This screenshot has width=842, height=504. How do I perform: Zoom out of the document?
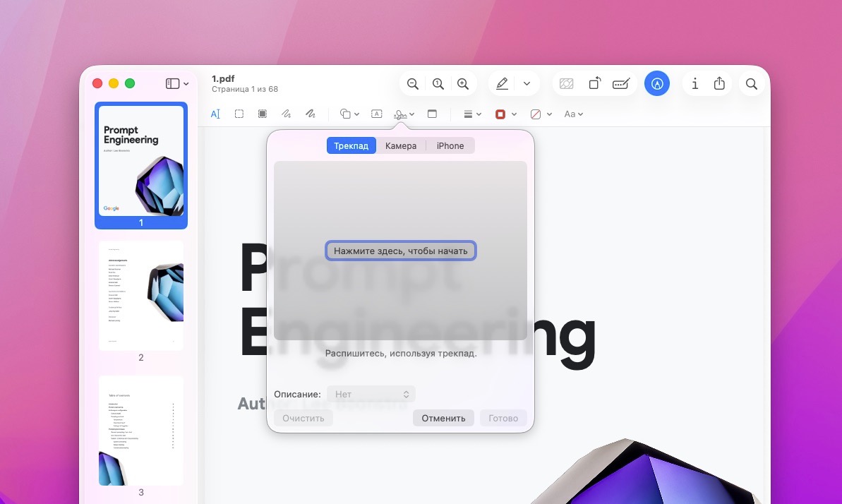[x=412, y=84]
